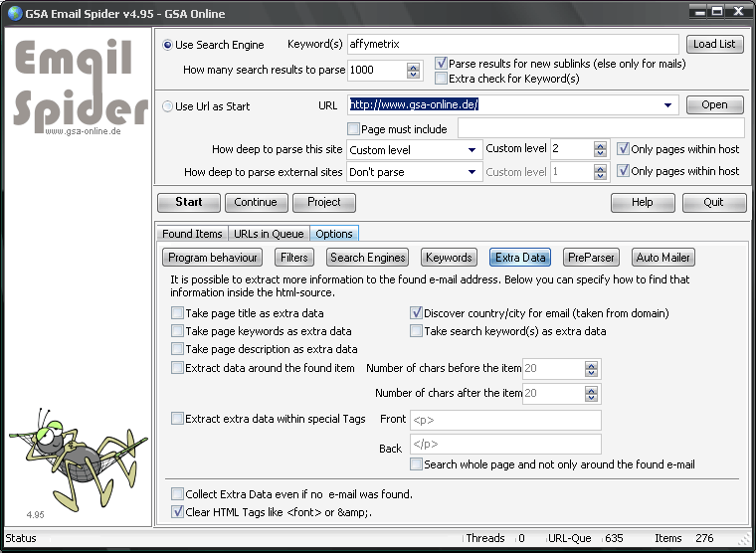Enable Extract extra data within special Tags

[177, 418]
